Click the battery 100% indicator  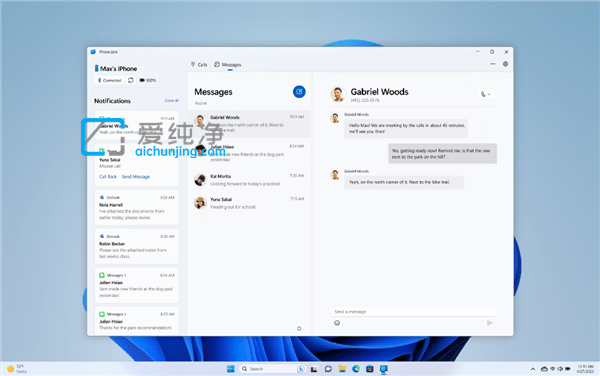click(148, 80)
